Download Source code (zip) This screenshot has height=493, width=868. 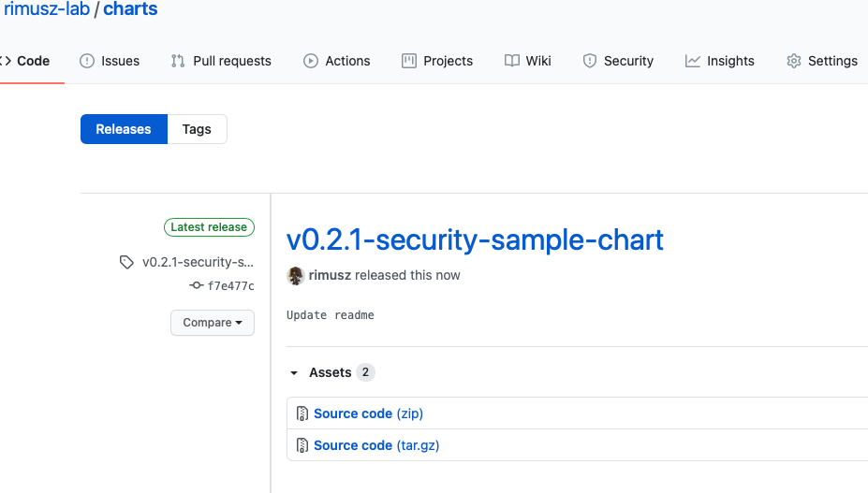pos(368,413)
